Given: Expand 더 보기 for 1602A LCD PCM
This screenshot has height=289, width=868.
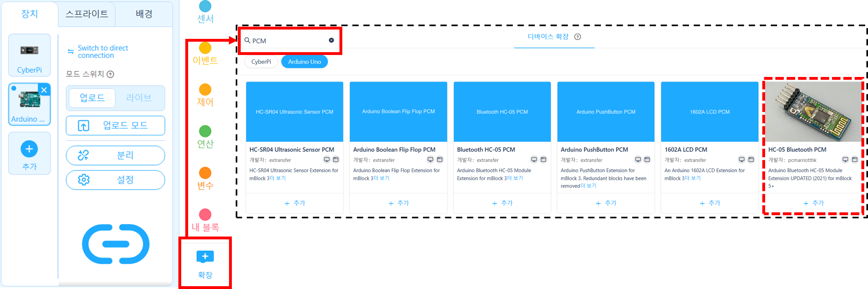Looking at the screenshot, I should (x=693, y=178).
